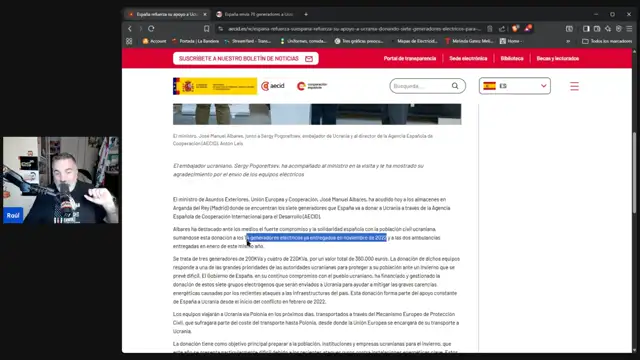Bookmark this page with the bookmark icon
This screenshot has width=640, height=360.
[207, 29]
